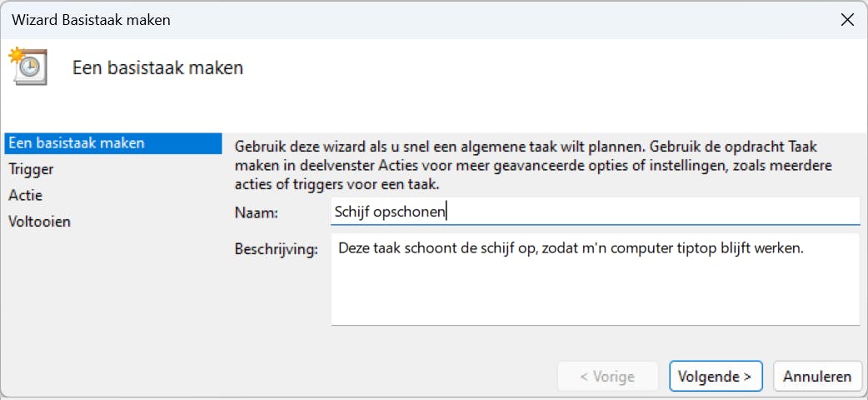Place cursor in the Beschrijving text area
Viewport: 868px width, 400px height.
pos(595,292)
